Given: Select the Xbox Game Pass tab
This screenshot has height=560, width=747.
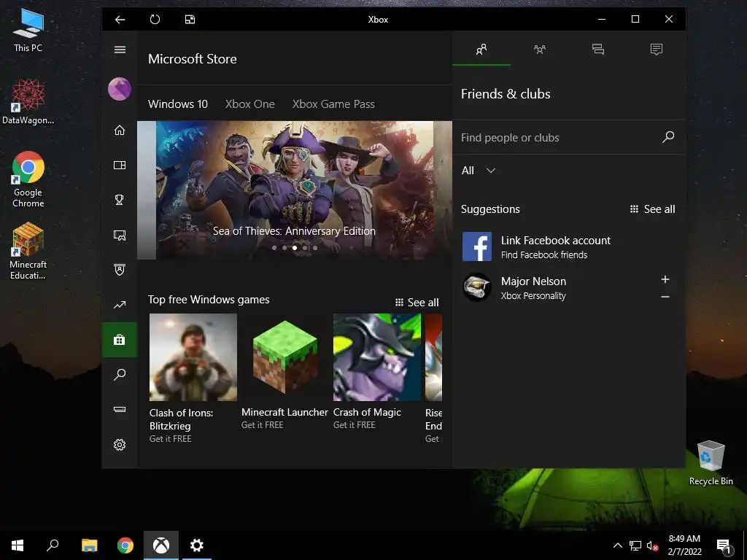Looking at the screenshot, I should (333, 104).
